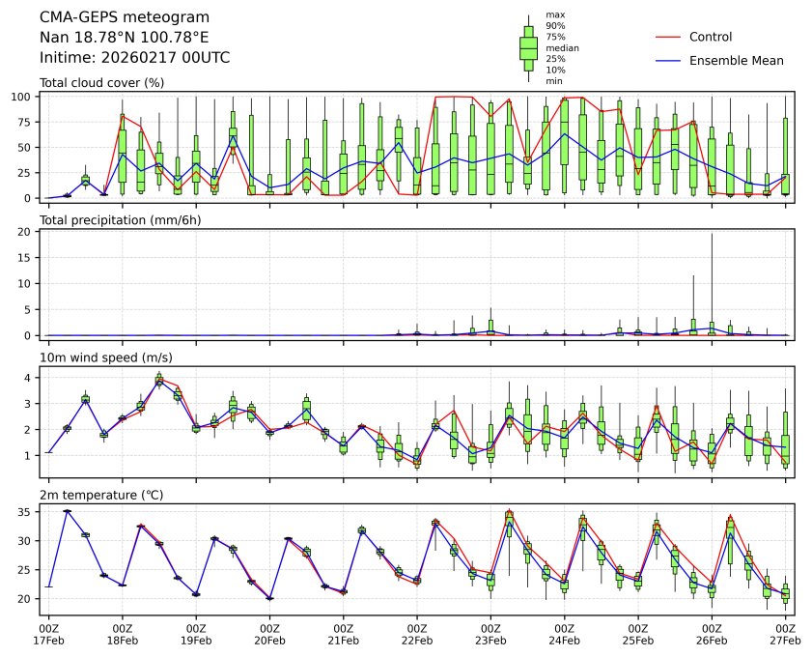Select the Total cloud cover panel title
Screen dimensions: 812x657
(x=101, y=83)
